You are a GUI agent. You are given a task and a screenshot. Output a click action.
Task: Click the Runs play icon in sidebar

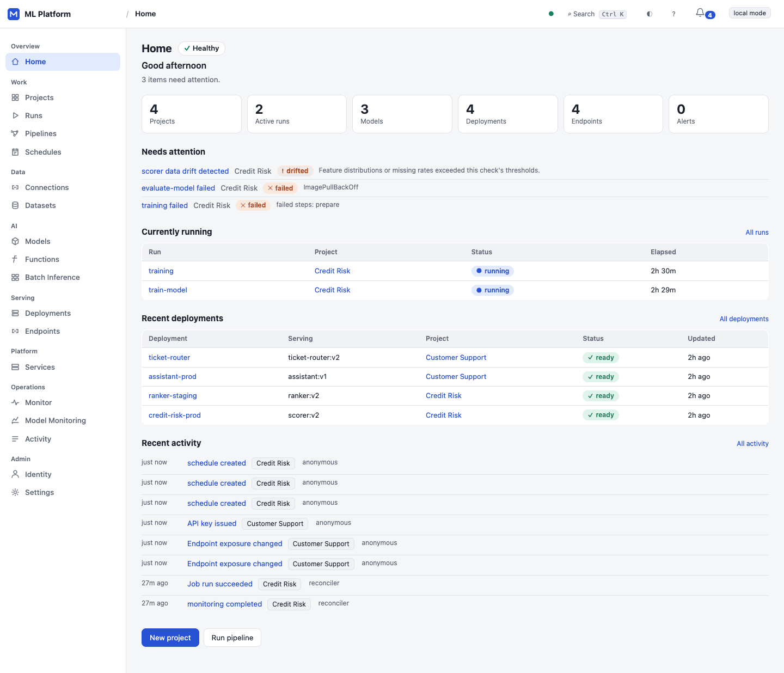click(15, 116)
